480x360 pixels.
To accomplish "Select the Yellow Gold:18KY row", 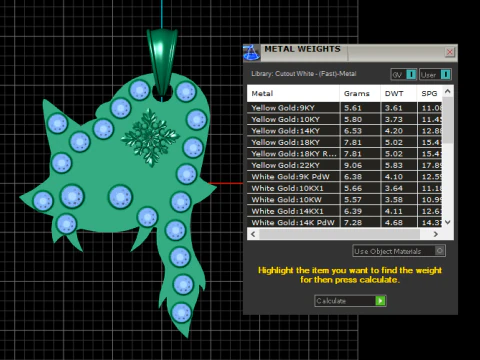I will pos(345,142).
